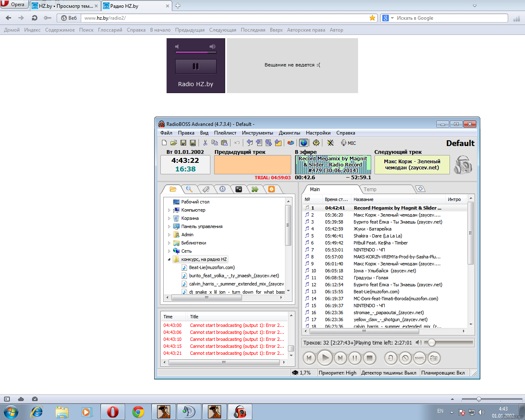Viewport: 525px width, 420px height.
Task: Mute web player with quiet speaker icon
Action: click(x=177, y=46)
